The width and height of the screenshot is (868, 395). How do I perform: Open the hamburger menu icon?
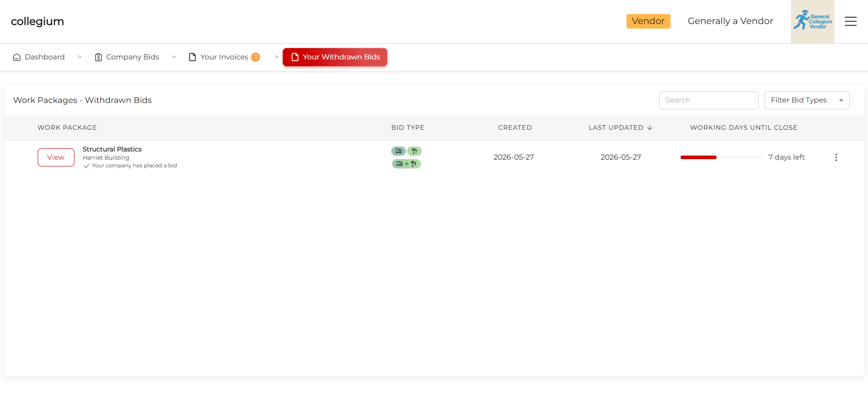850,21
